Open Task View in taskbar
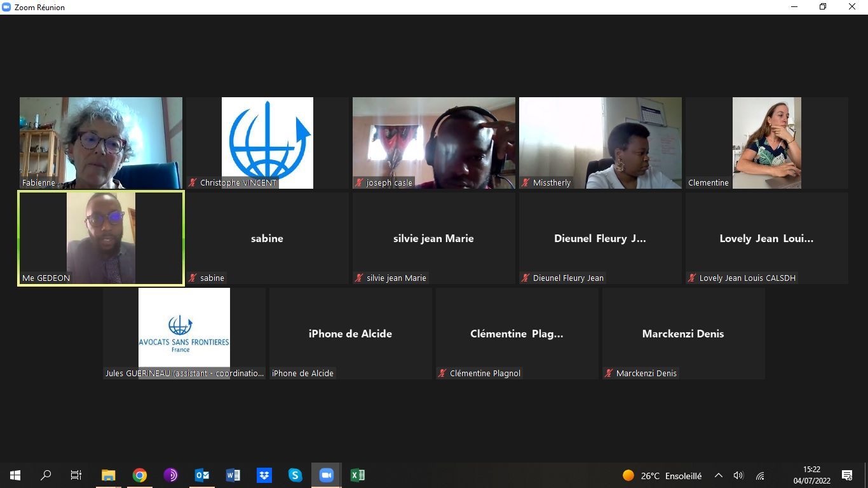Viewport: 868px width, 488px height. (76, 475)
